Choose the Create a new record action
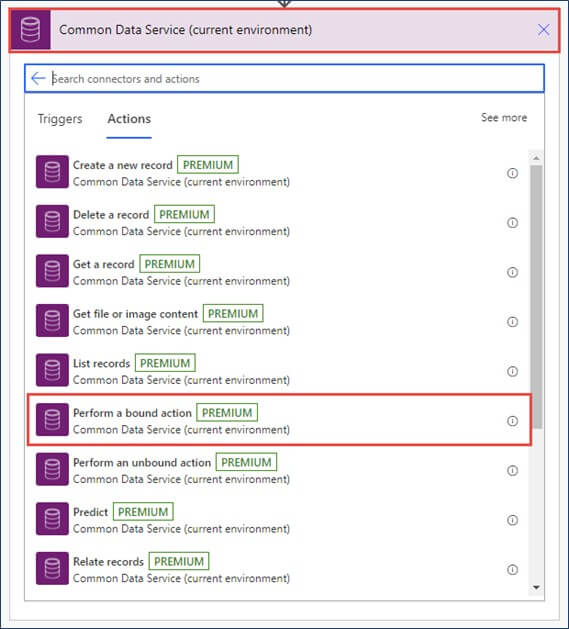The height and width of the screenshot is (629, 569). [279, 172]
